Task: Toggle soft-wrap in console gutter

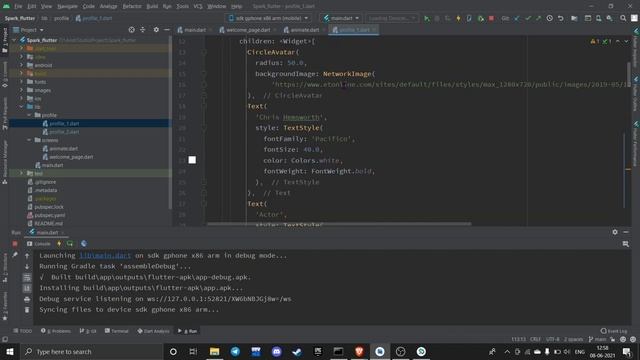Action: click(27, 278)
